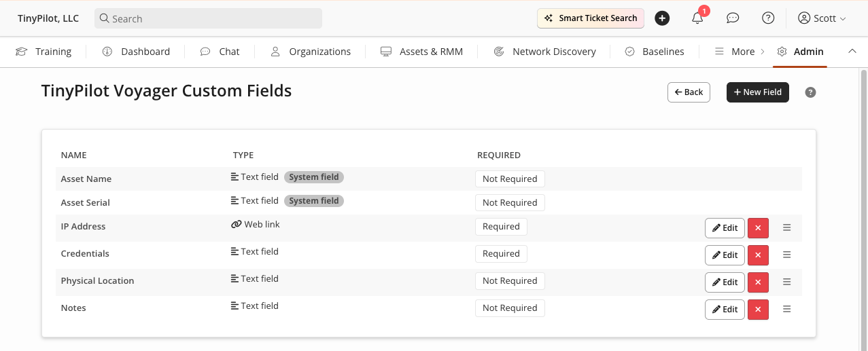
Task: Click the TinyPilot, LLC company name
Action: pyautogui.click(x=48, y=18)
